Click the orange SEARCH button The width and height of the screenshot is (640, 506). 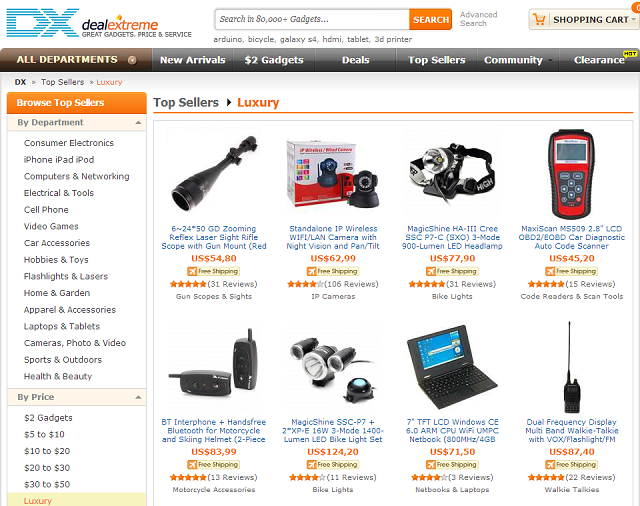[x=431, y=19]
